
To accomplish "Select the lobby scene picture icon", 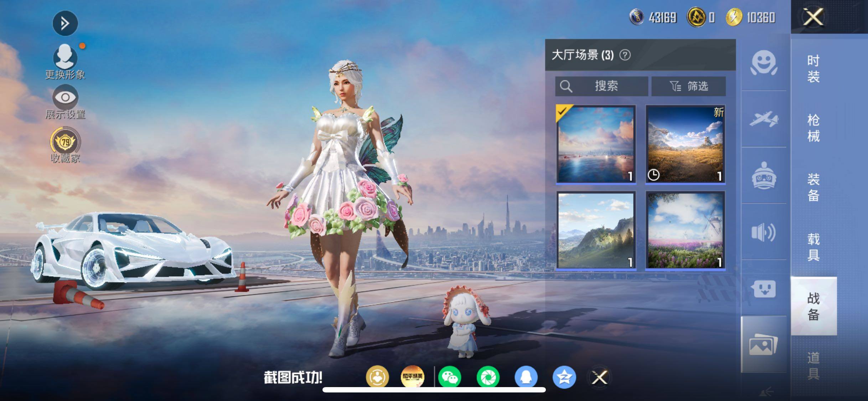I will tap(764, 344).
